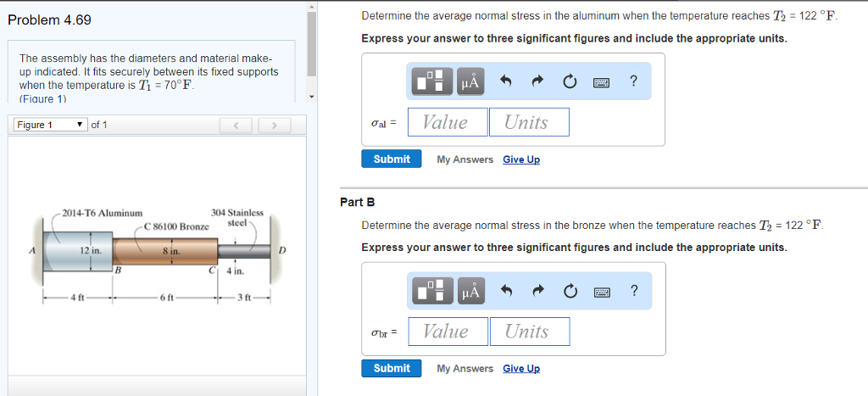Undo the last edit in Part B toolbar
The width and height of the screenshot is (868, 396).
pos(506,291)
